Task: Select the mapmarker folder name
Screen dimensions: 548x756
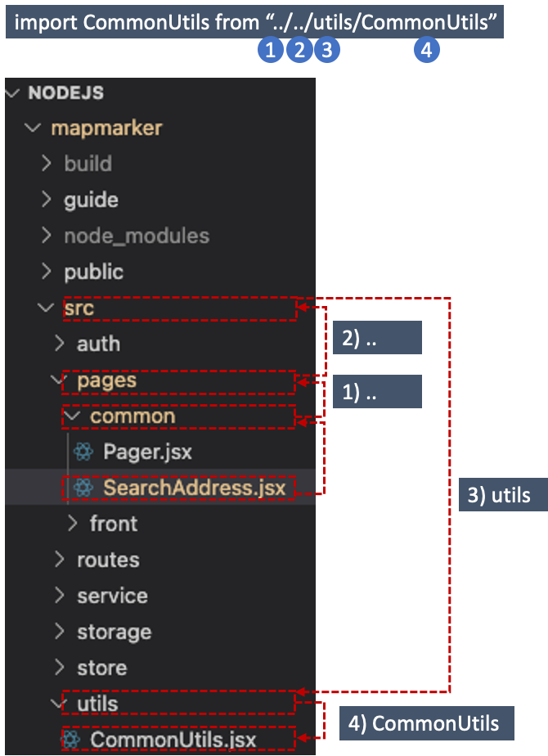Action: coord(106,128)
